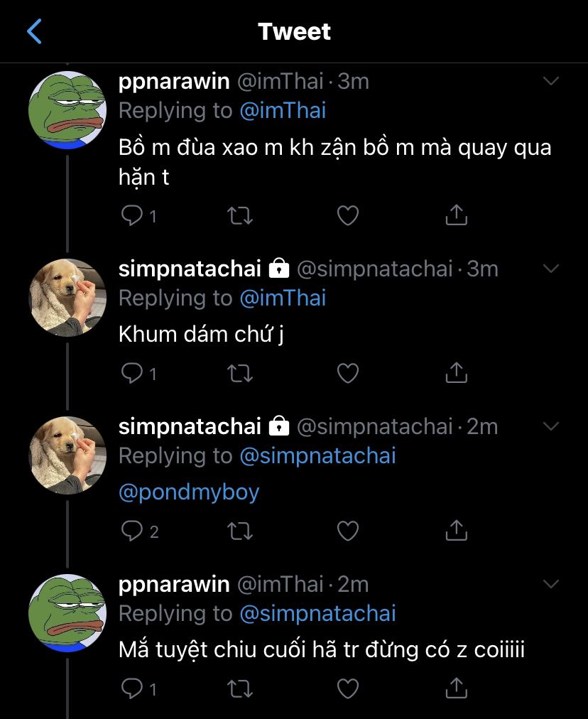The image size is (588, 719).
Task: Retweet the "Khum dám chứ j" tweet
Action: coord(241,373)
